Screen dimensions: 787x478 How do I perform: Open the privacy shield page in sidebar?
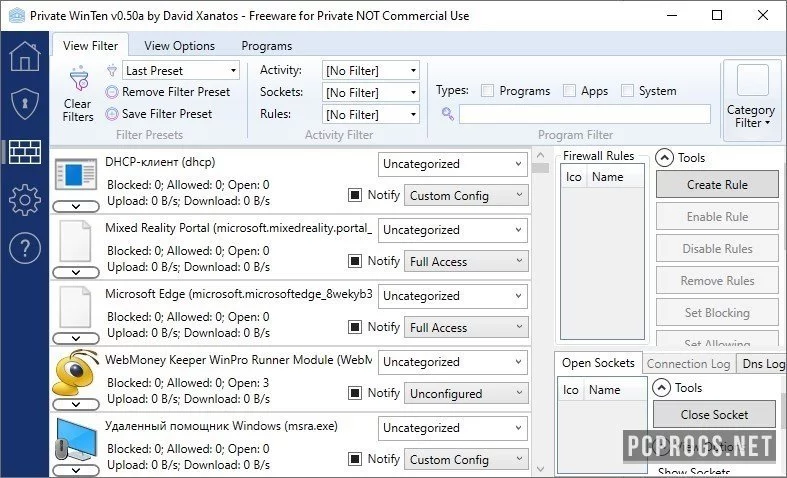tap(25, 103)
